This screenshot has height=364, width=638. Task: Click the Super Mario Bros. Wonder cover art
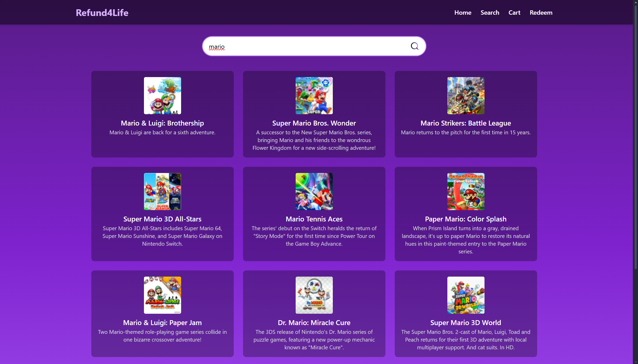(x=314, y=96)
